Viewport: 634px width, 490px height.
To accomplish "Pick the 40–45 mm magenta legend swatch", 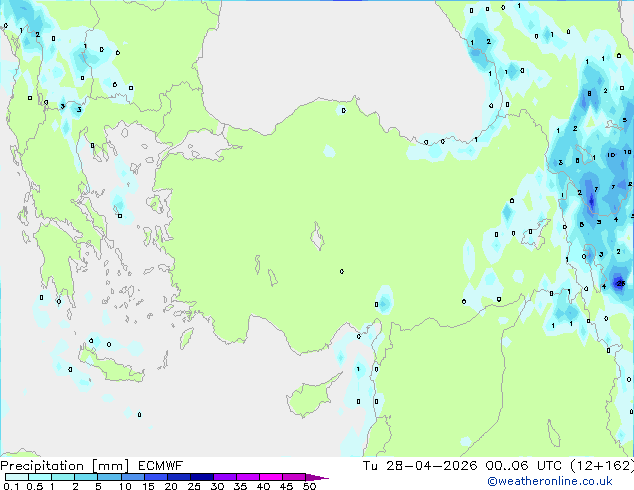I will 271,477.
